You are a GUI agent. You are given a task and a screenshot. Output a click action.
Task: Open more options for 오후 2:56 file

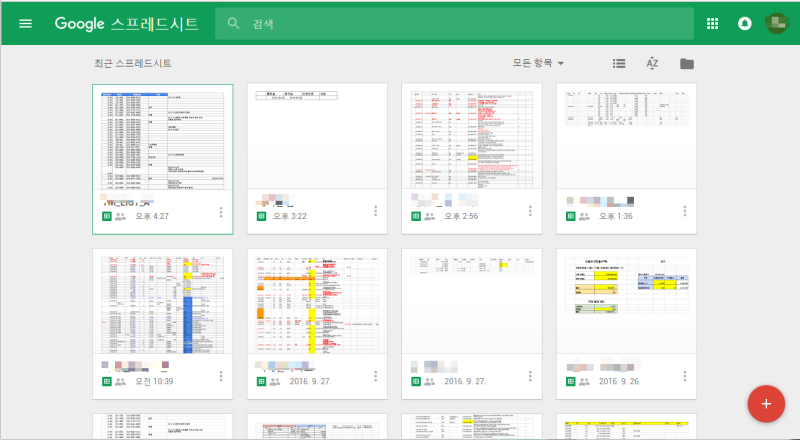(530, 211)
